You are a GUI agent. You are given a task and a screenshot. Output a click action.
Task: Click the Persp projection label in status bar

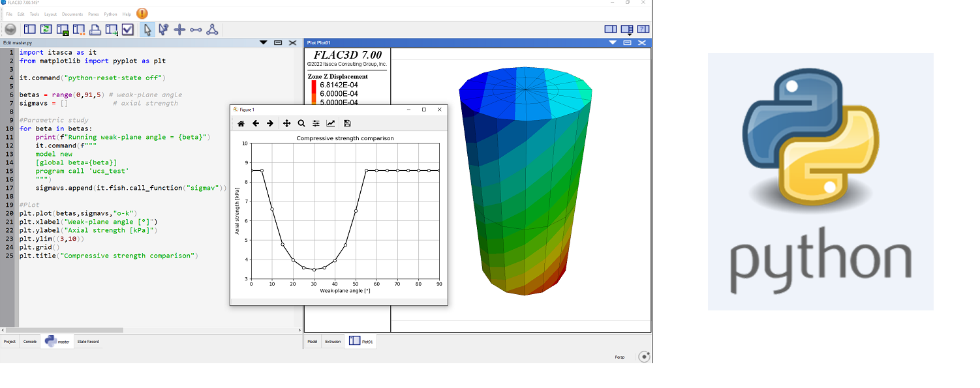[x=620, y=357]
